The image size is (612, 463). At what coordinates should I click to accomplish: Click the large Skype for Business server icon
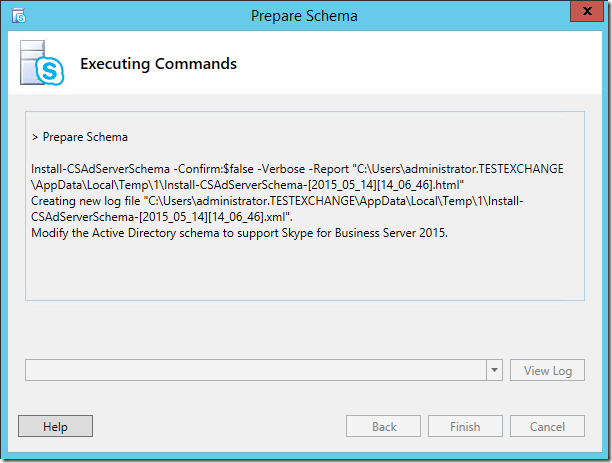click(x=42, y=63)
